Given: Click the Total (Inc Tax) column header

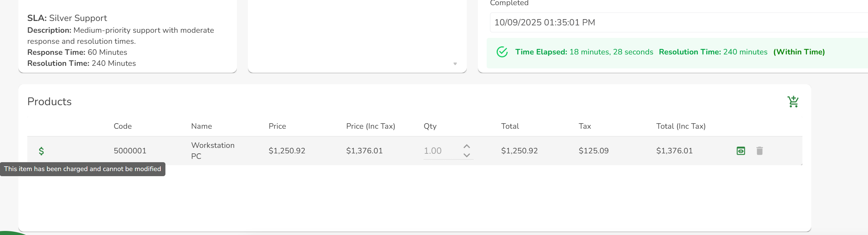Looking at the screenshot, I should click(680, 126).
